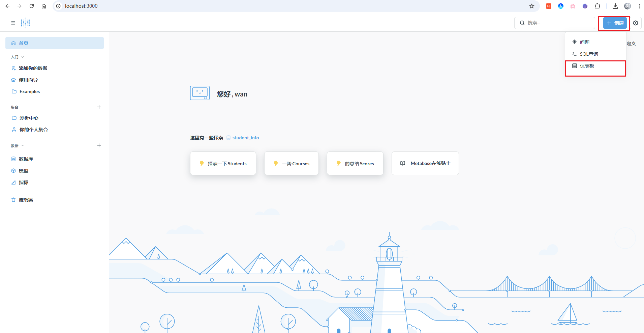Open the browser downloads icon
Screen dimensions: 644x333
615,6
